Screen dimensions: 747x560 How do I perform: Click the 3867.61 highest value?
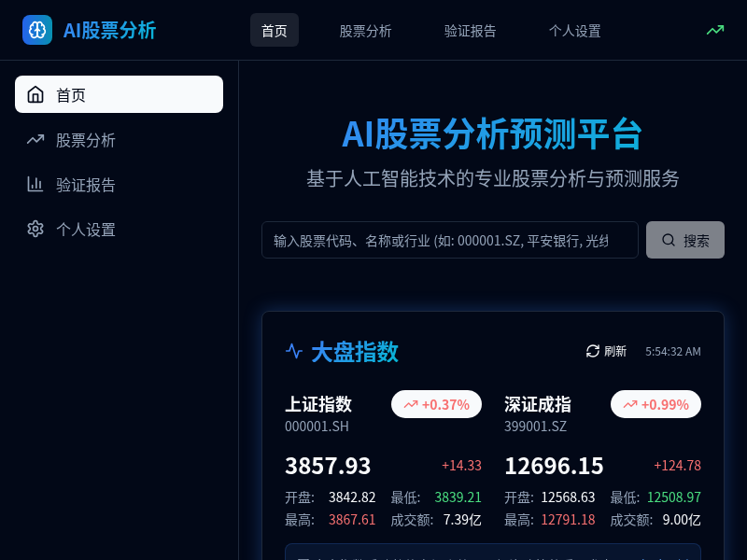(x=352, y=520)
